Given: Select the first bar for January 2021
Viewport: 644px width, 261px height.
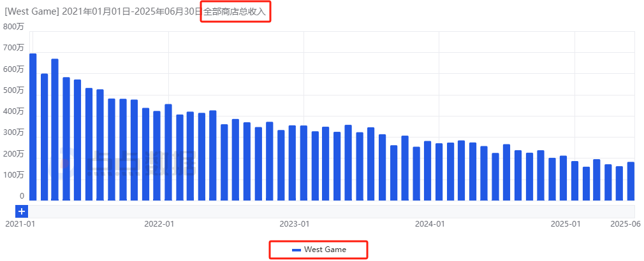Looking at the screenshot, I should click(x=33, y=127).
